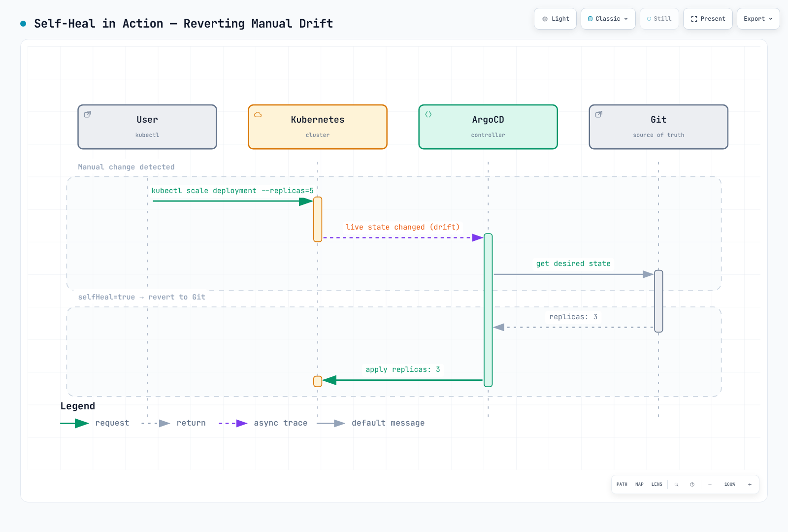Screen dimensions: 788x532
Task: Open the Export dropdown menu
Action: point(758,19)
